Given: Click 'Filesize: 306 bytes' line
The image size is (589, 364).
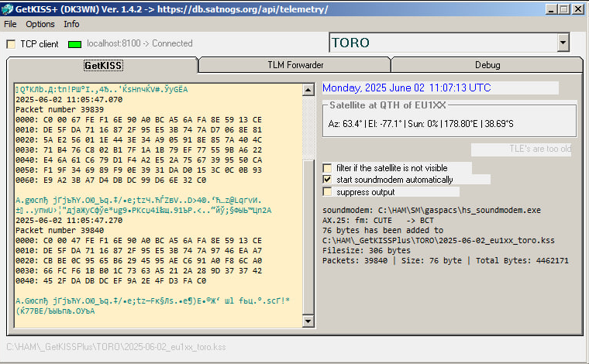Looking at the screenshot, I should (367, 250).
